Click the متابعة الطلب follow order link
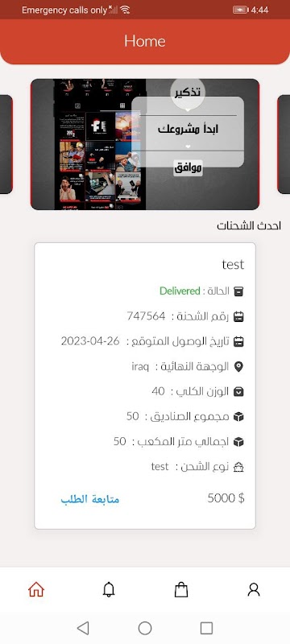Image resolution: width=290 pixels, height=644 pixels. pos(90,499)
